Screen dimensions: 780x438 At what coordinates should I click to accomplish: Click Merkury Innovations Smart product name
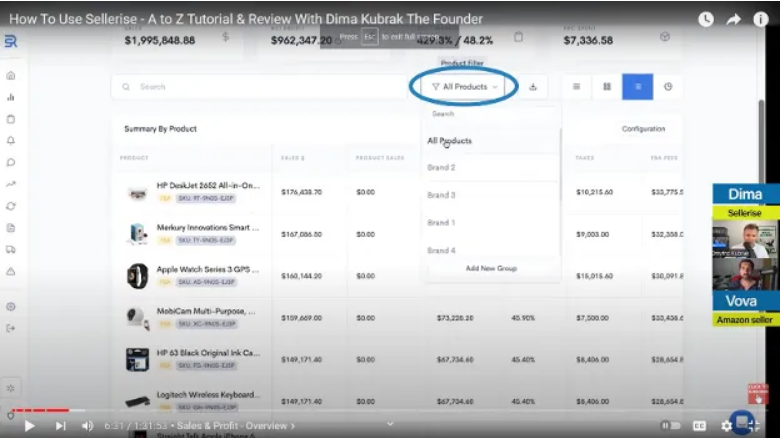click(x=207, y=227)
